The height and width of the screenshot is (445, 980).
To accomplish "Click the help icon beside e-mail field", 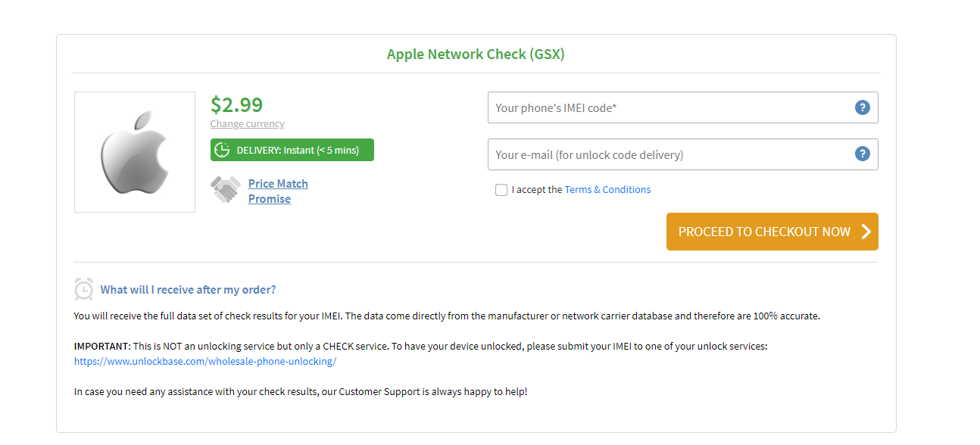I will [x=862, y=154].
